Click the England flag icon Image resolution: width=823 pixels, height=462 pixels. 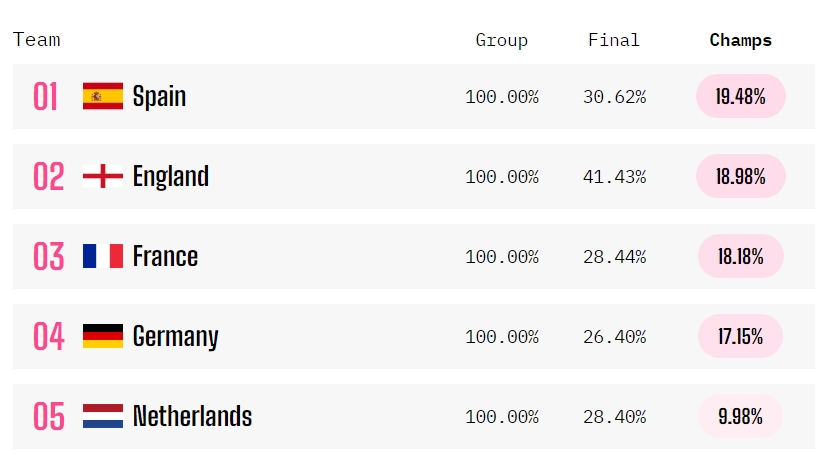pos(103,176)
